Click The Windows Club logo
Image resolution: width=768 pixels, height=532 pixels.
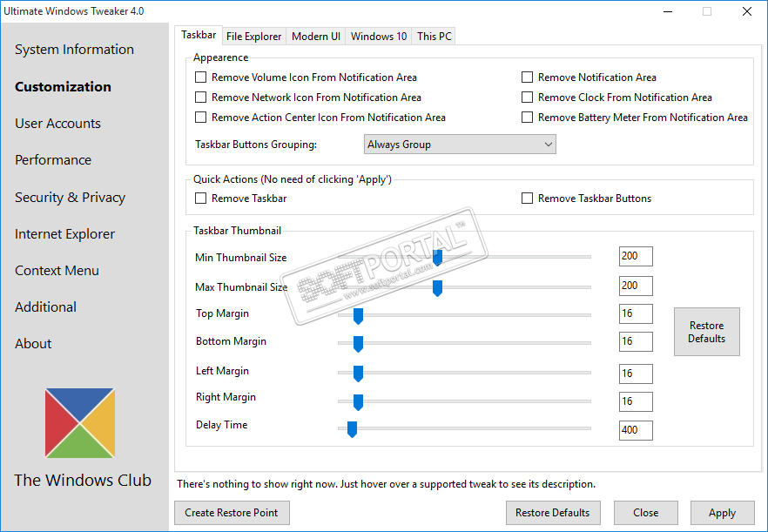coord(80,423)
